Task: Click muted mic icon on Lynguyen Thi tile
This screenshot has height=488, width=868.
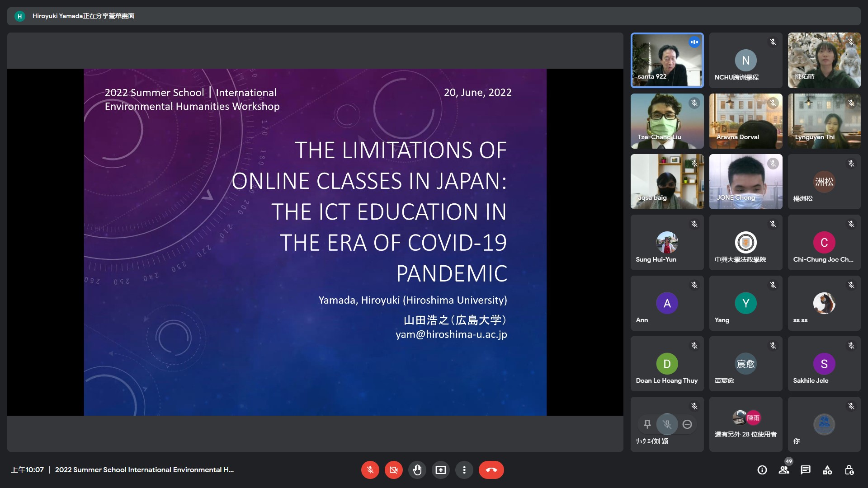Action: click(851, 103)
